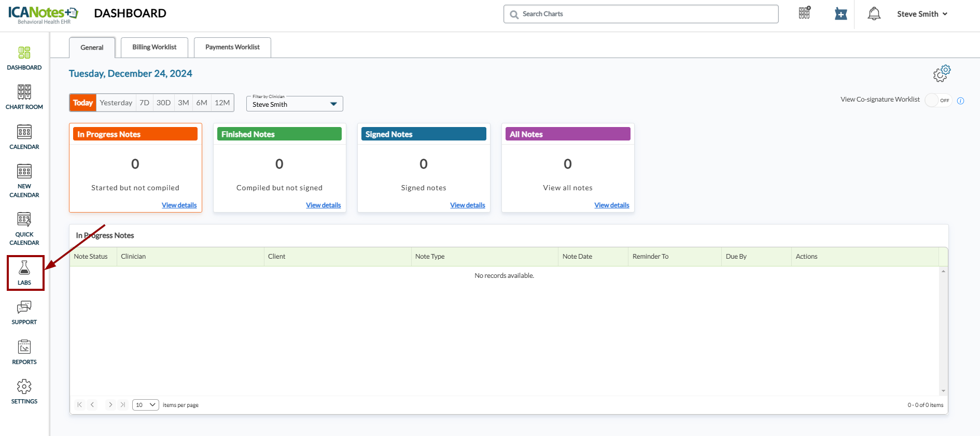Switch to the Billing Worklist tab
The height and width of the screenshot is (436, 980).
(154, 47)
